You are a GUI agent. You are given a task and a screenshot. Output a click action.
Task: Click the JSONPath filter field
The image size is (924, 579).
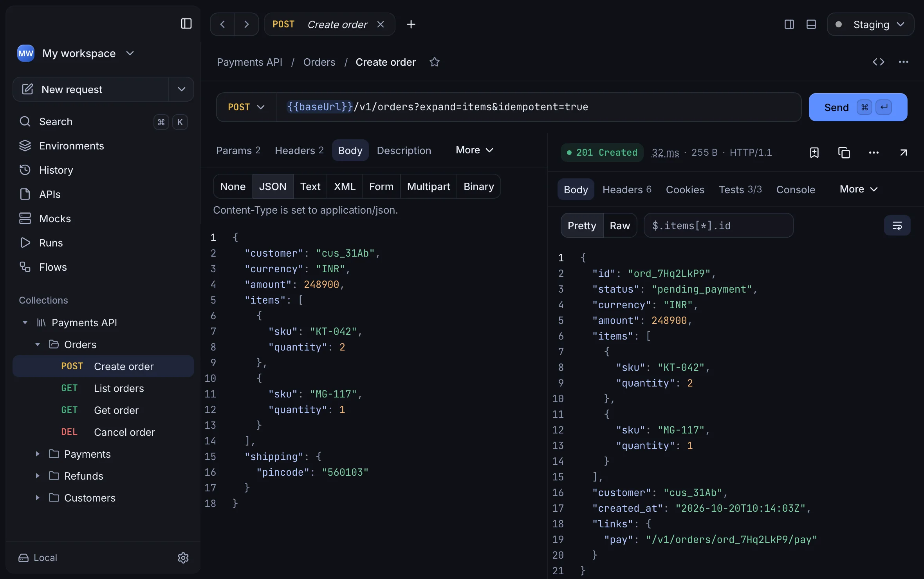(718, 225)
